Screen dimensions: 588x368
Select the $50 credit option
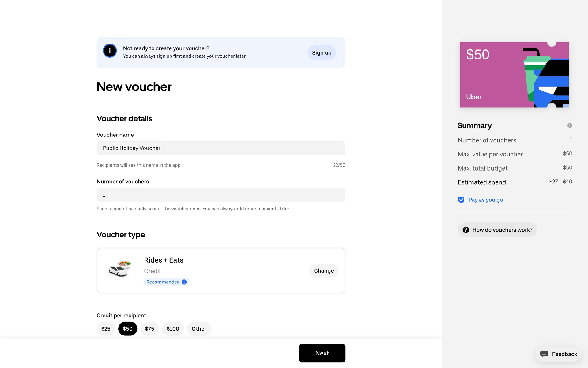point(128,329)
